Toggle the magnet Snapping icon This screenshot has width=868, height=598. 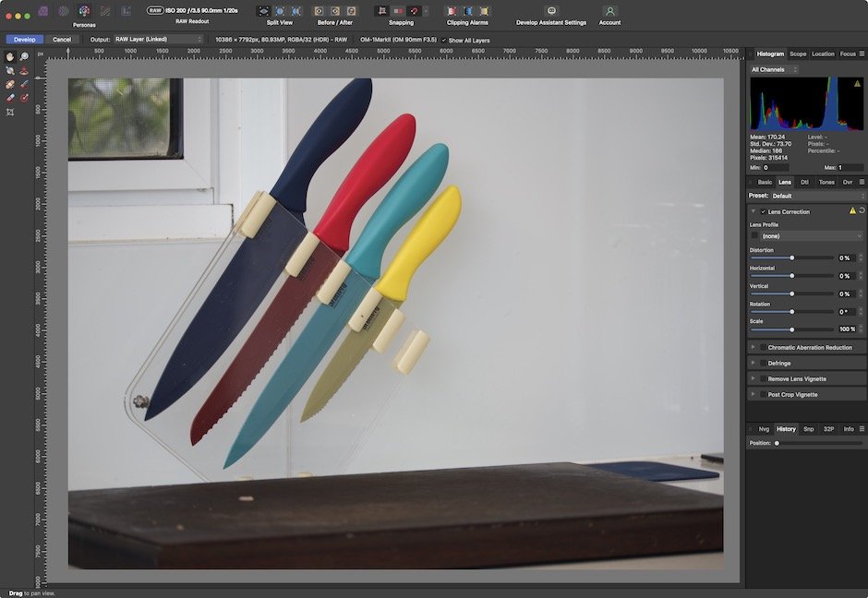(x=415, y=11)
